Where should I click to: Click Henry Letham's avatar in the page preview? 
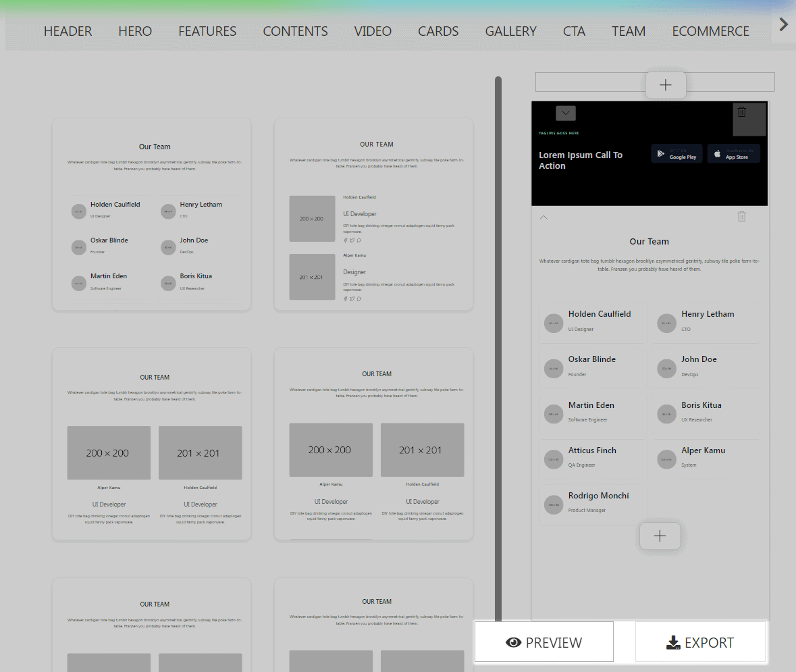666,323
